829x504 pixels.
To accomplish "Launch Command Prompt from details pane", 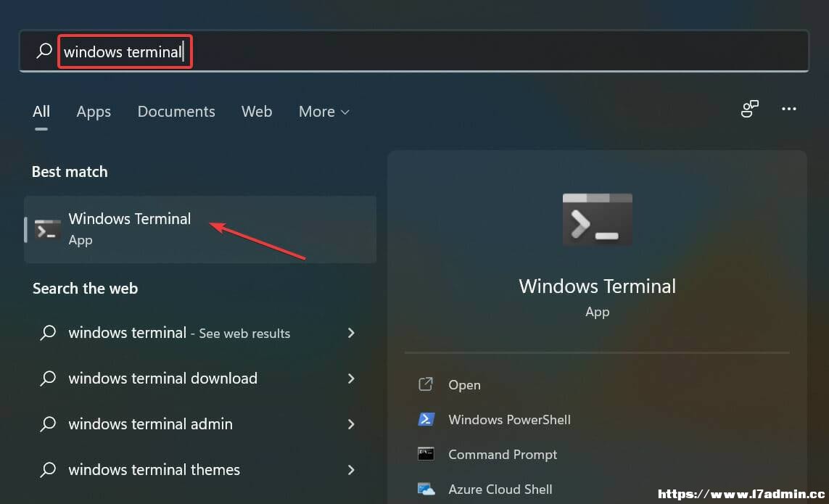I will click(503, 454).
